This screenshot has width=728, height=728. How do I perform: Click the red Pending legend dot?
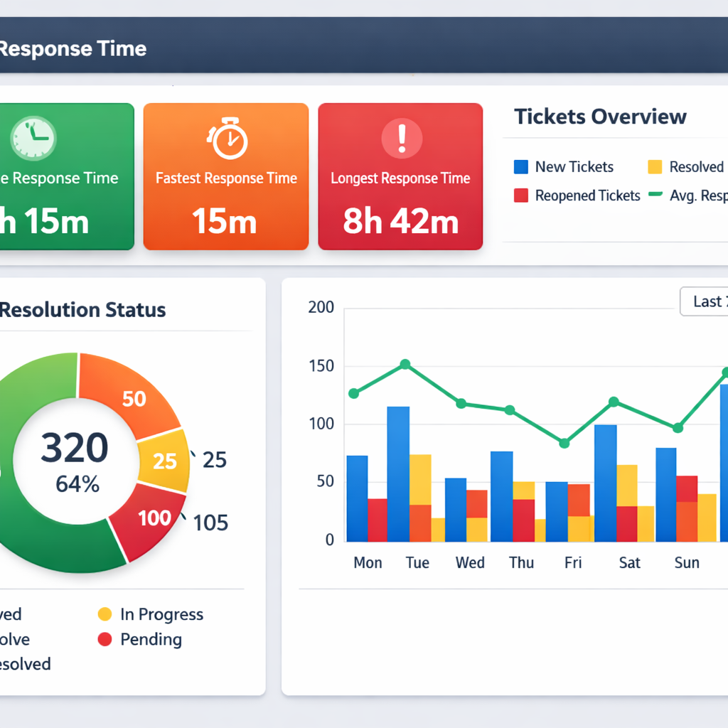tap(105, 639)
